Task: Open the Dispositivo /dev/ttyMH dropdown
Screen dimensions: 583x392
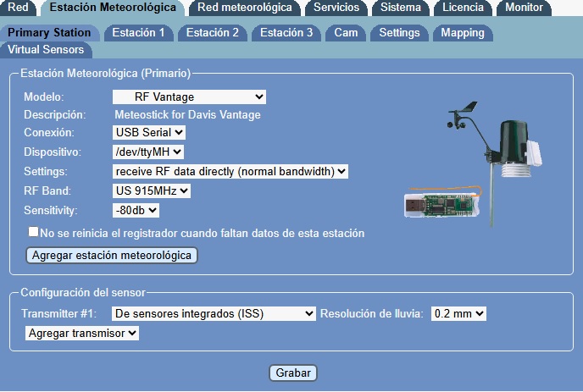Action: click(x=147, y=152)
